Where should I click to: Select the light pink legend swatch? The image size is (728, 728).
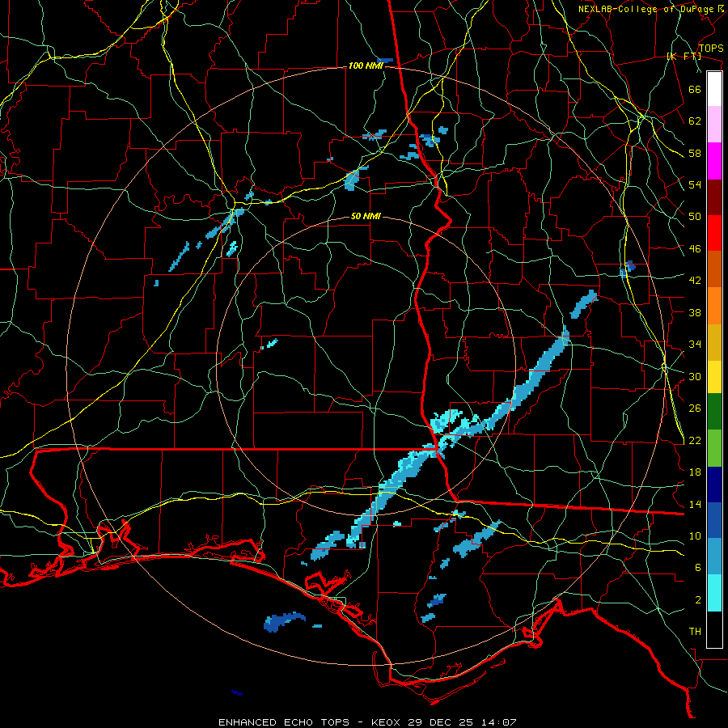pos(714,125)
